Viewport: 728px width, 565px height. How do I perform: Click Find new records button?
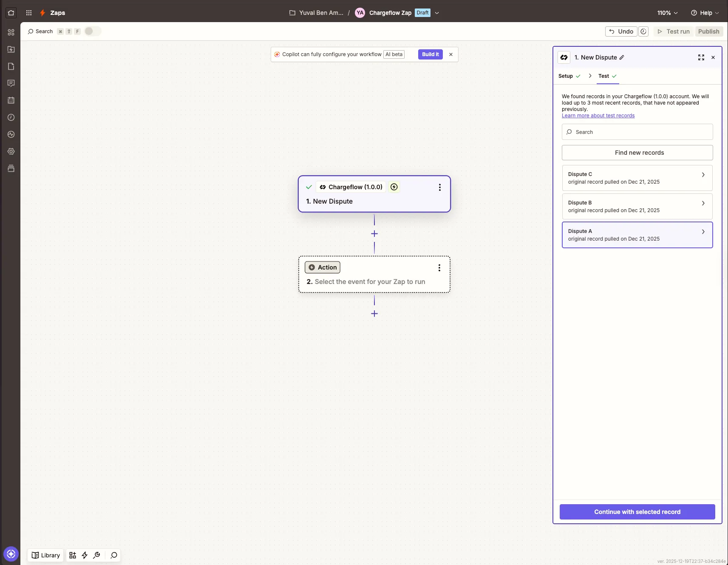(x=637, y=153)
